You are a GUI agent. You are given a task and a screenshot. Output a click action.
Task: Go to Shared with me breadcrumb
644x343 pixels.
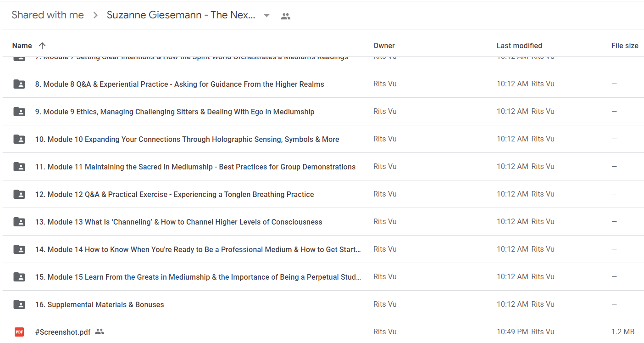tap(48, 15)
